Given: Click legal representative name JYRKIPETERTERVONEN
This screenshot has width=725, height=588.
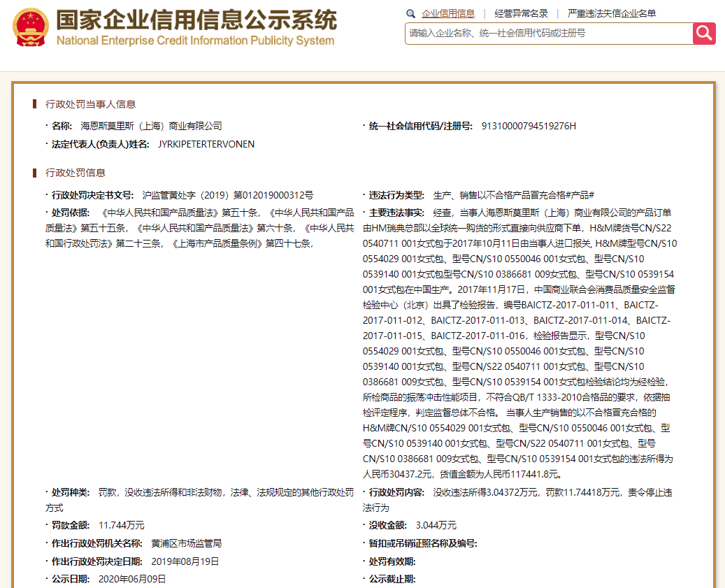Looking at the screenshot, I should click(x=206, y=144).
